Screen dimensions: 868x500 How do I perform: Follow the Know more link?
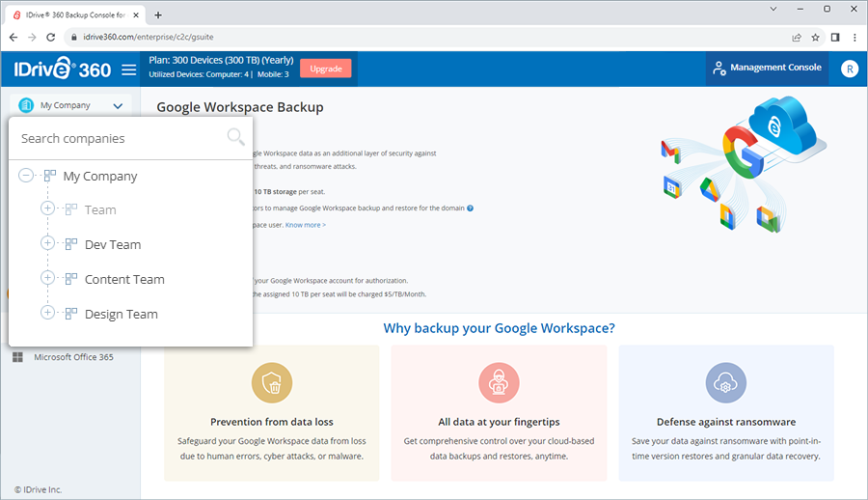coord(305,225)
